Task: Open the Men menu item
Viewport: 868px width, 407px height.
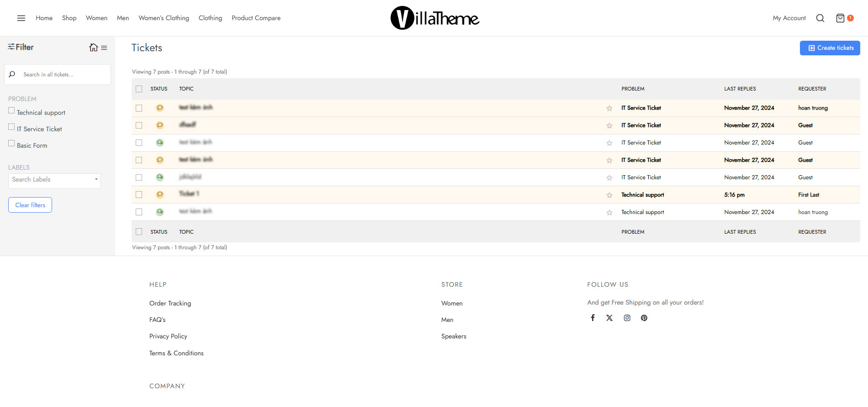Action: (x=123, y=18)
